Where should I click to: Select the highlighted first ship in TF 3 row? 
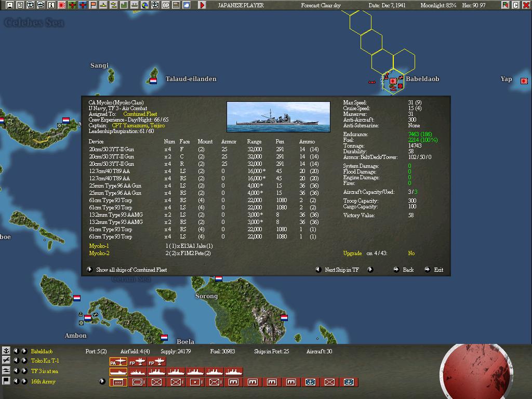(x=118, y=372)
